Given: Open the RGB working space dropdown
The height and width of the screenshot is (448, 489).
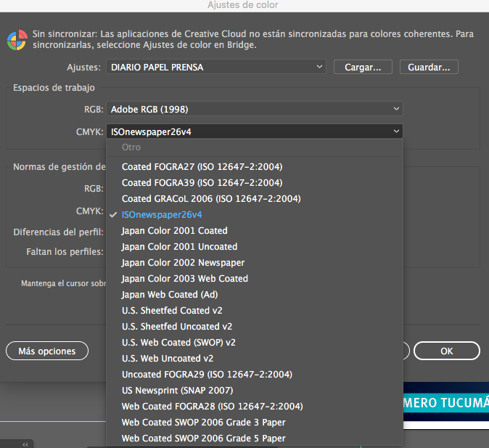Looking at the screenshot, I should (x=255, y=109).
